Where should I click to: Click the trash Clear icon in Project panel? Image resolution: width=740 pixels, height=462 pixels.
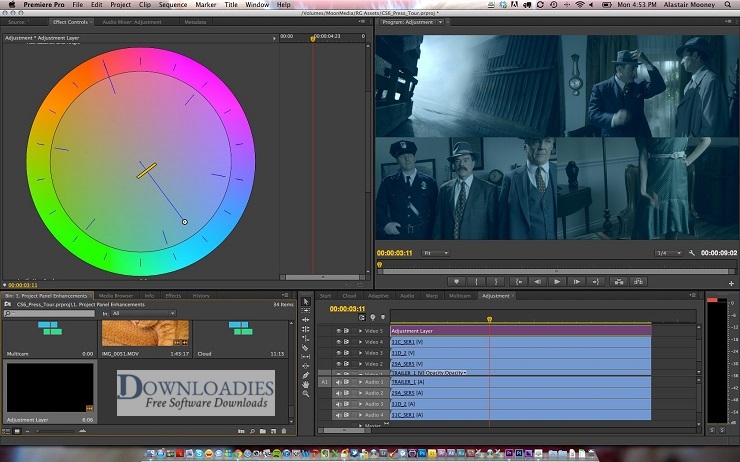pos(284,431)
